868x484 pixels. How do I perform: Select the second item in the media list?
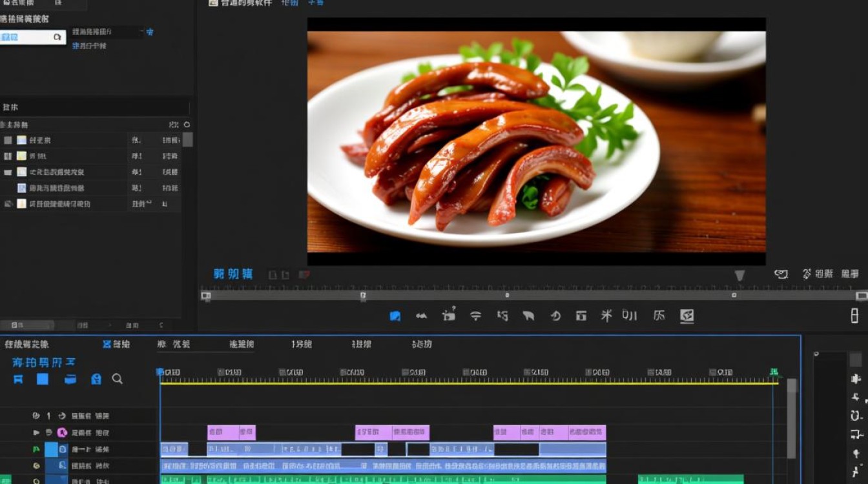click(90, 156)
